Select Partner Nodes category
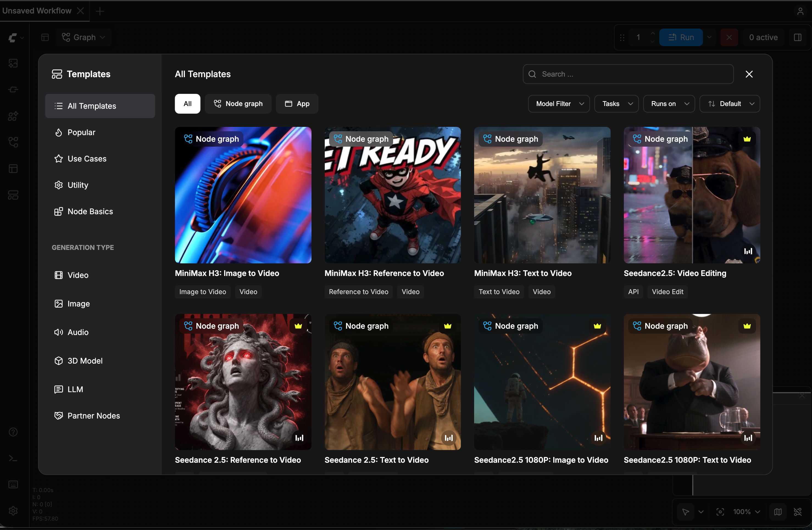Image resolution: width=812 pixels, height=530 pixels. pyautogui.click(x=100, y=416)
